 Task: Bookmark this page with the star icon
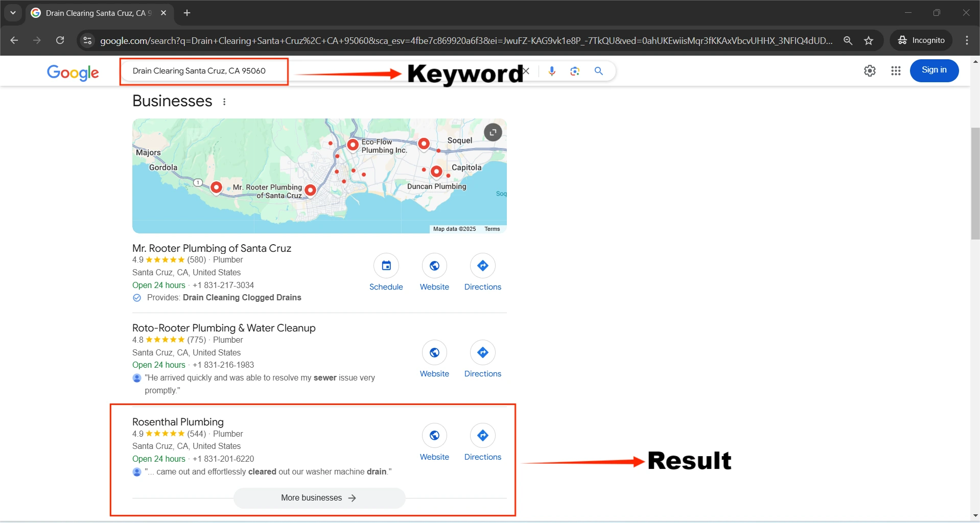click(x=869, y=40)
